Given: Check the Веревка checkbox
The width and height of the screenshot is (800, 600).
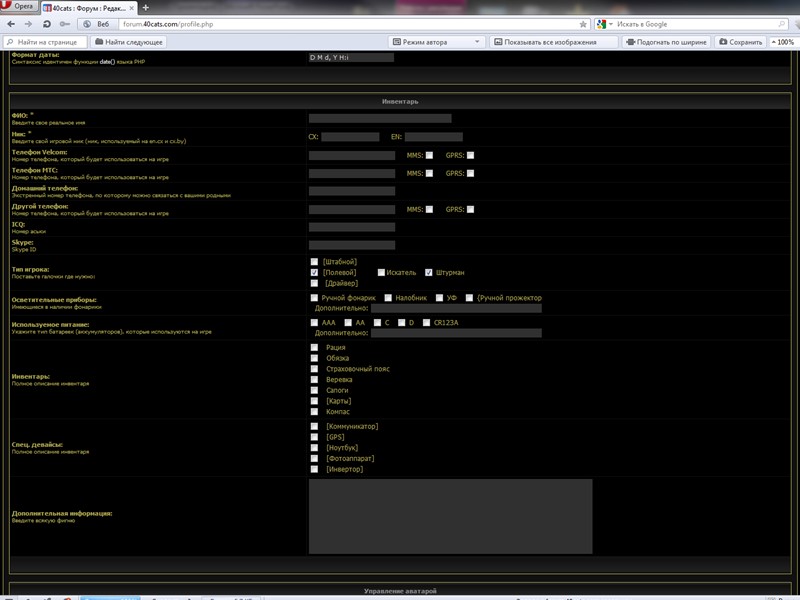Looking at the screenshot, I should (314, 380).
